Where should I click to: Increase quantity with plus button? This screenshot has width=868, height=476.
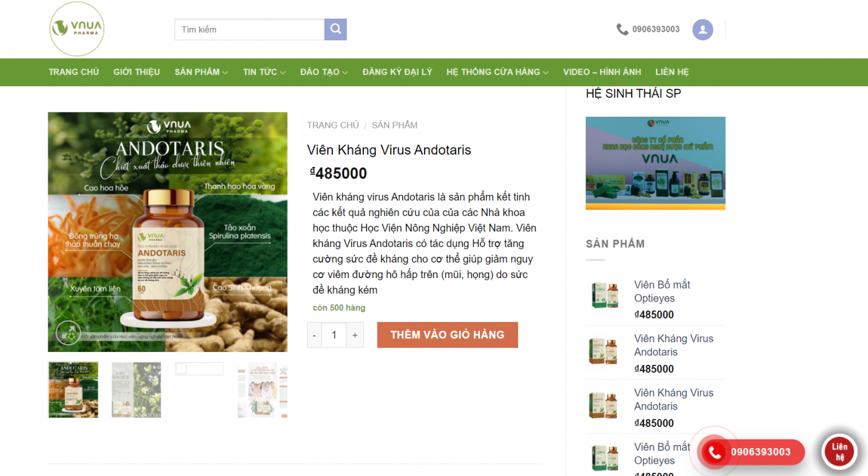(355, 335)
